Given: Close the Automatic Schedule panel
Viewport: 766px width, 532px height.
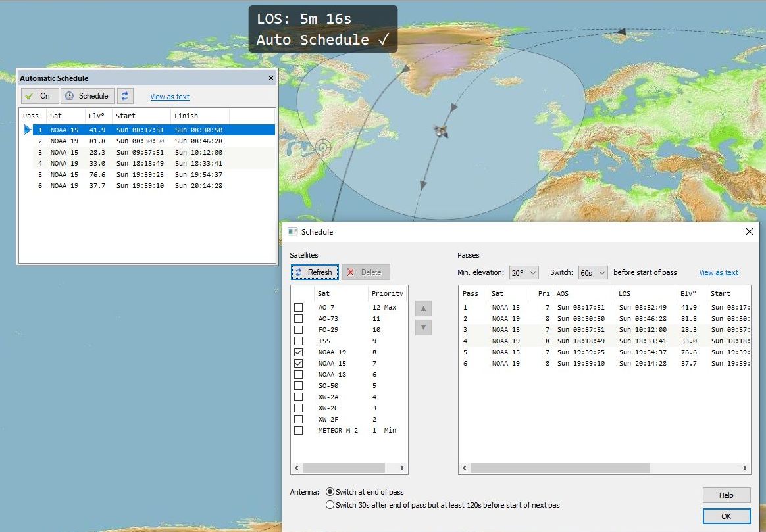Looking at the screenshot, I should [x=271, y=78].
